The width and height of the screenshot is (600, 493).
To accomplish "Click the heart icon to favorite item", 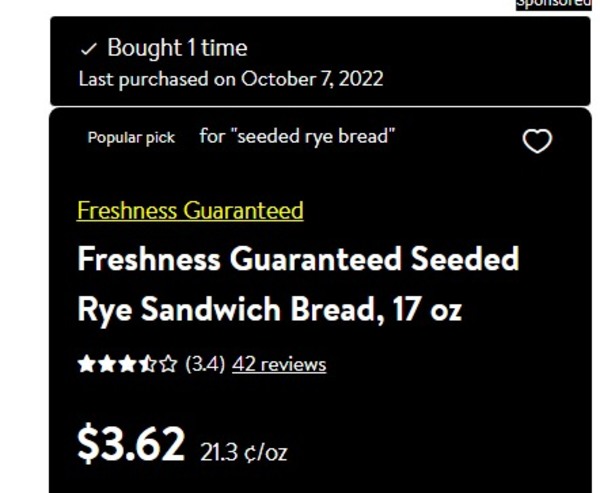I will (538, 142).
